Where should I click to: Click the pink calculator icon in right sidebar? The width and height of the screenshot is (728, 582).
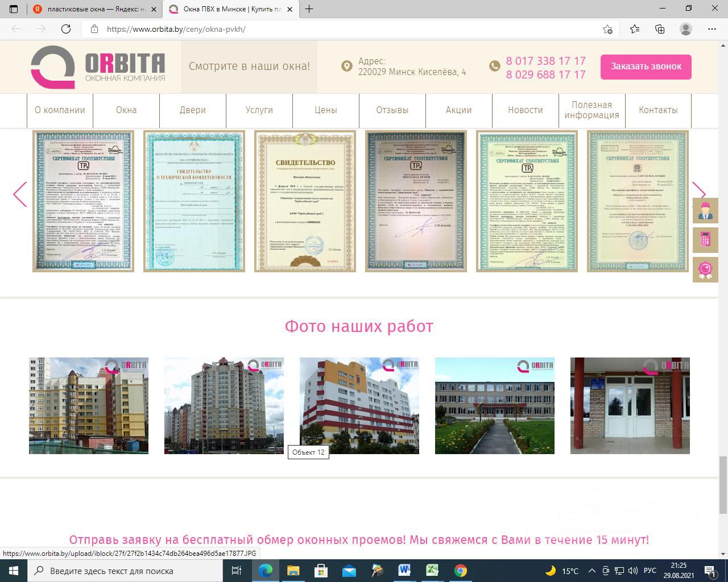coord(705,240)
